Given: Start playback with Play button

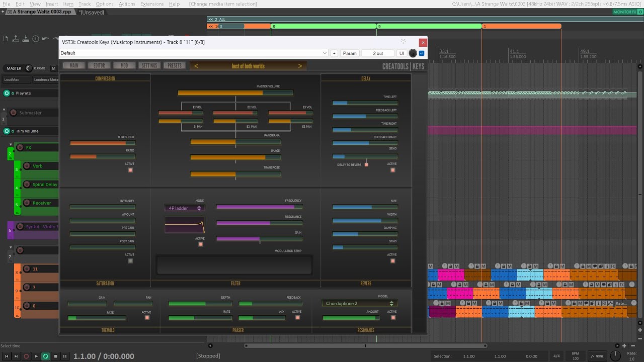Looking at the screenshot, I should pyautogui.click(x=36, y=356).
